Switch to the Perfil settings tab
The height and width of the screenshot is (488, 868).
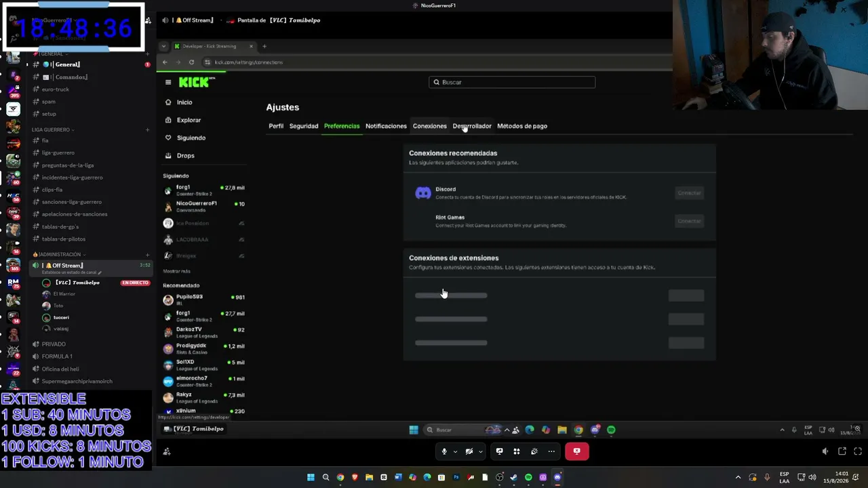276,126
